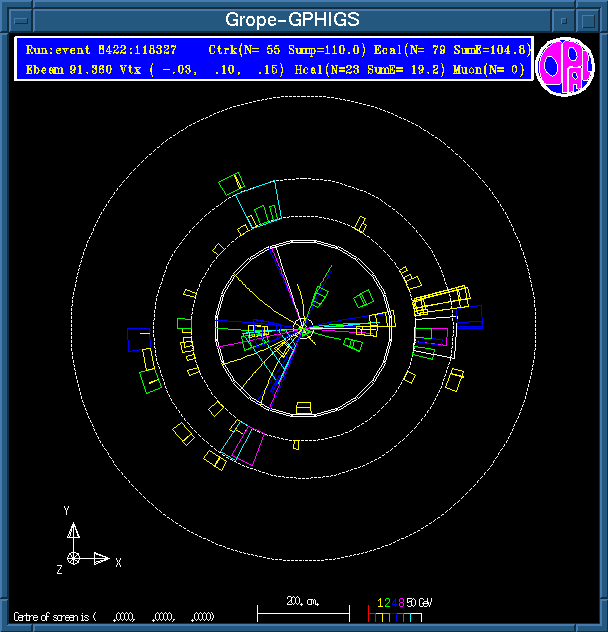Select the Run:event 8422:118327 readout
The width and height of the screenshot is (608, 632).
click(x=101, y=50)
